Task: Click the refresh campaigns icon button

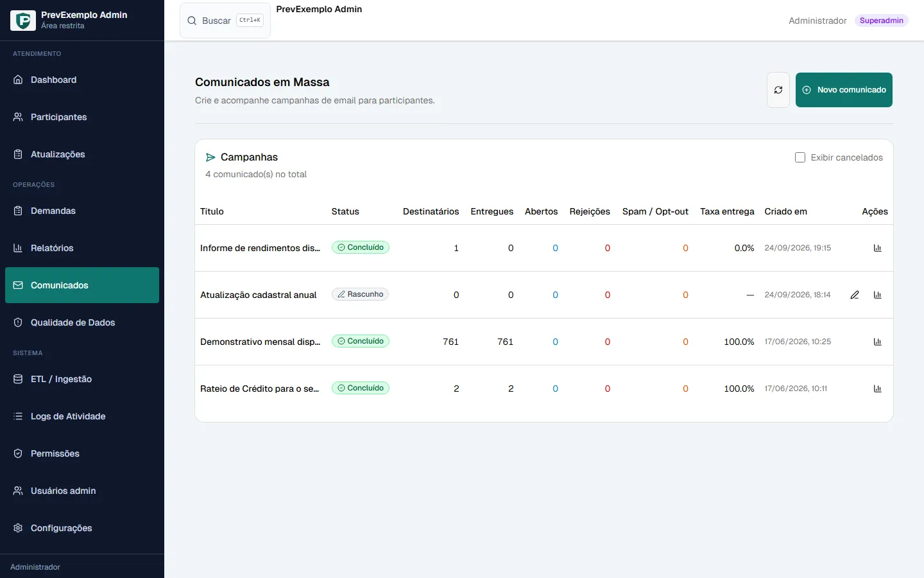Action: [x=778, y=90]
